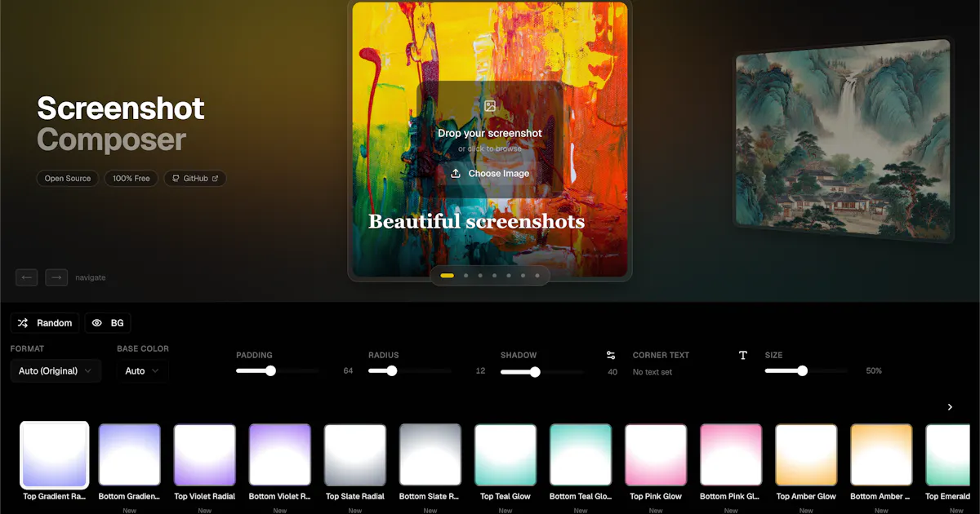980x514 pixels.
Task: Click the Choose Image button
Action: click(x=490, y=173)
